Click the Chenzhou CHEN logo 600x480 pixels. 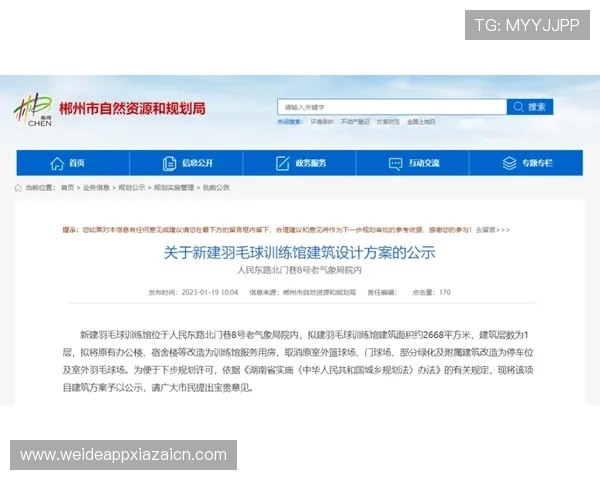click(33, 110)
